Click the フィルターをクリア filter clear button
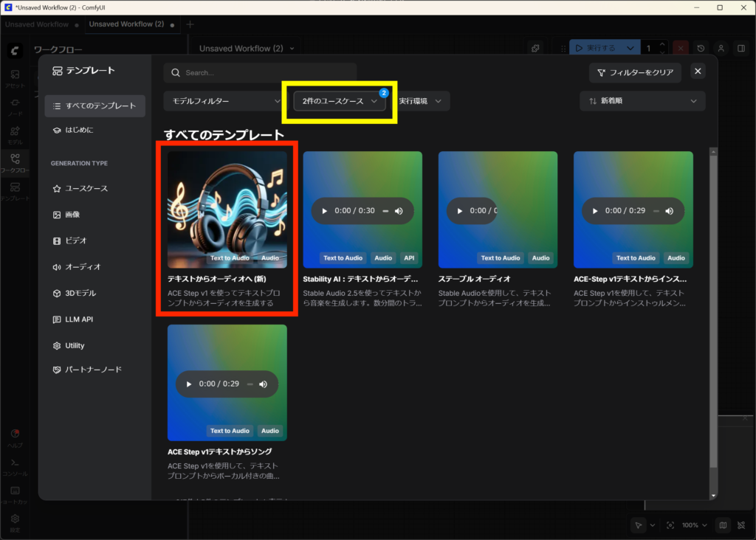Screen dimensions: 756x540 coord(635,72)
